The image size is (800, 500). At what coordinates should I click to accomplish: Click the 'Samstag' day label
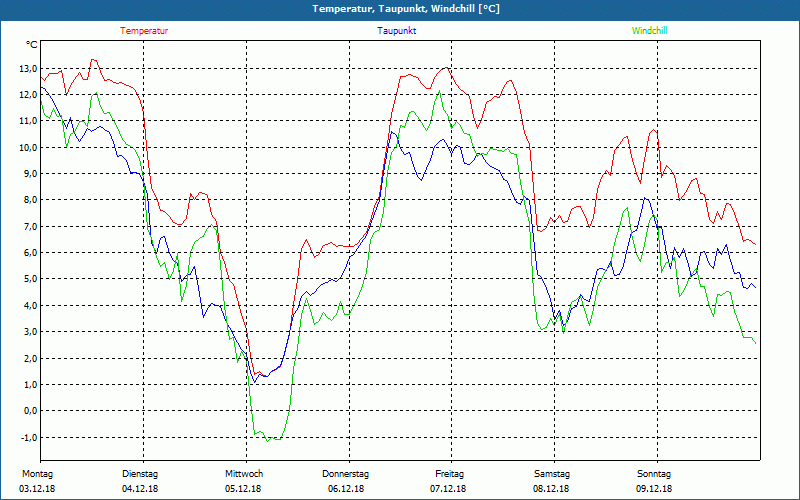[x=552, y=474]
